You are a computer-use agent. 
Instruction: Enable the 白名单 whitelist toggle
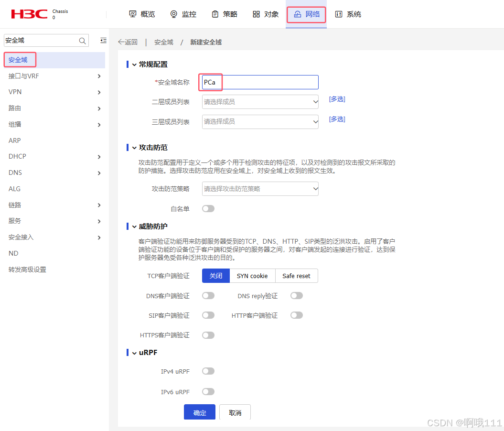[208, 208]
